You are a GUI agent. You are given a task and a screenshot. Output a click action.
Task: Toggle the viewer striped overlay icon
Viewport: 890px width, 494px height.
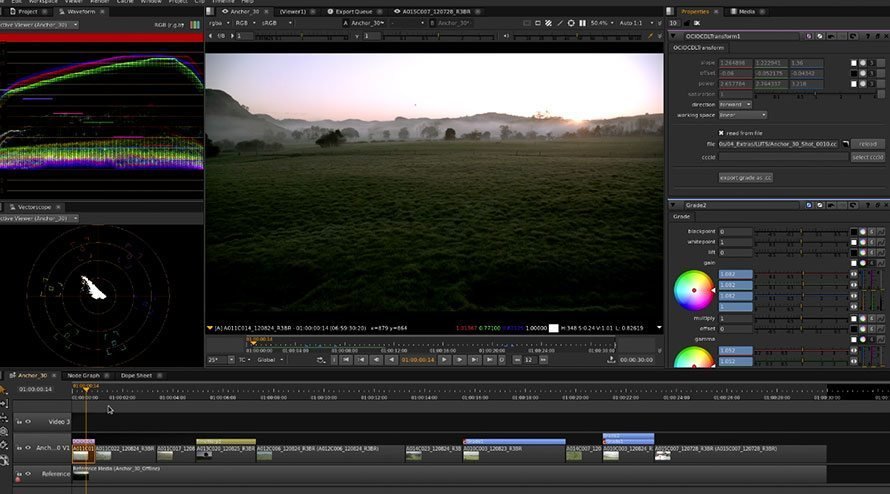coord(548,23)
